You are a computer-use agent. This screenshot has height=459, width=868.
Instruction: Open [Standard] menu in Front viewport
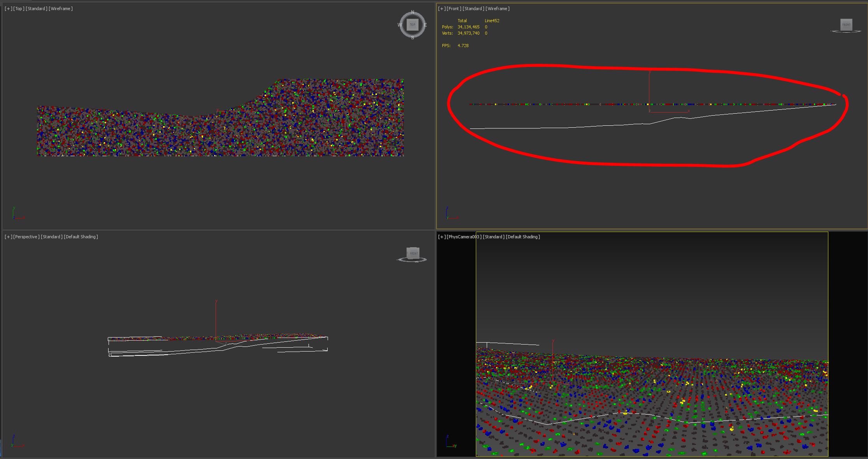pos(473,9)
